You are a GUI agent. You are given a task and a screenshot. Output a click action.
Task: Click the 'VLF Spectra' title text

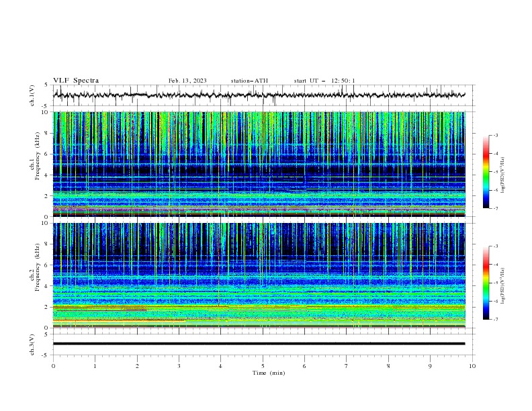pos(76,81)
